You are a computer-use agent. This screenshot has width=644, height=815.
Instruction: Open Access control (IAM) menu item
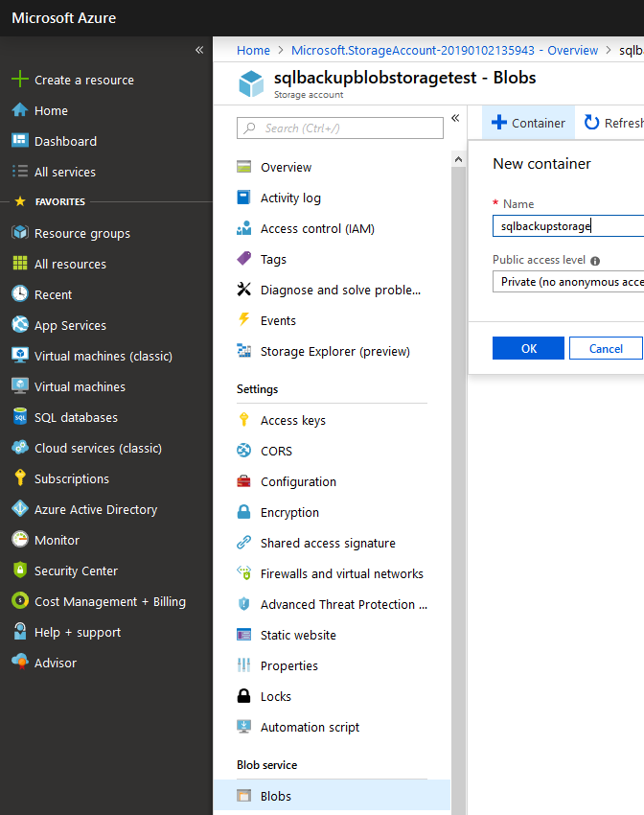coord(317,228)
